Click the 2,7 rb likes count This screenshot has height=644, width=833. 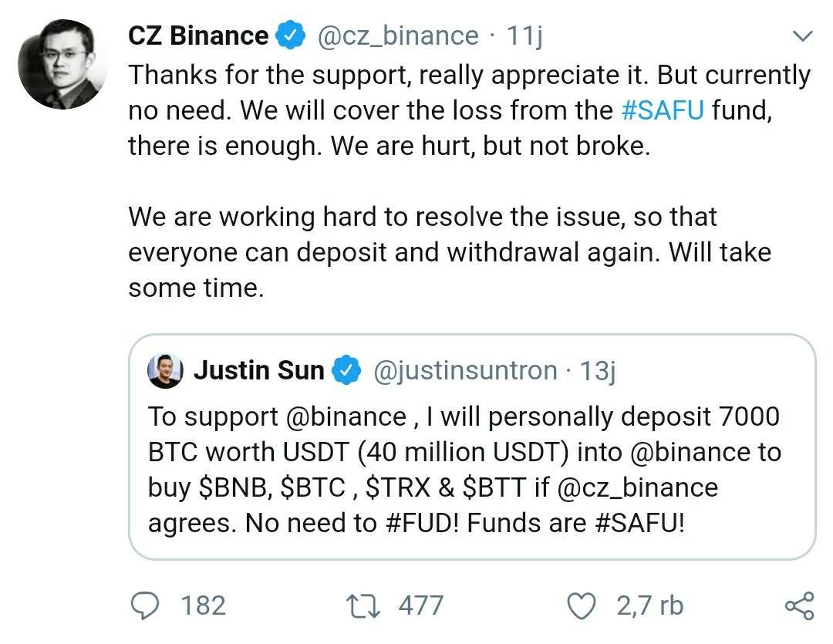(x=649, y=605)
